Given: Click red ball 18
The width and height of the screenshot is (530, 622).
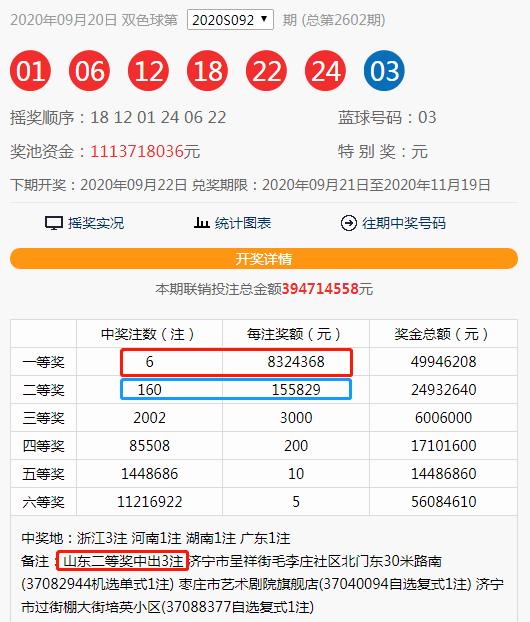Looking at the screenshot, I should point(207,71).
